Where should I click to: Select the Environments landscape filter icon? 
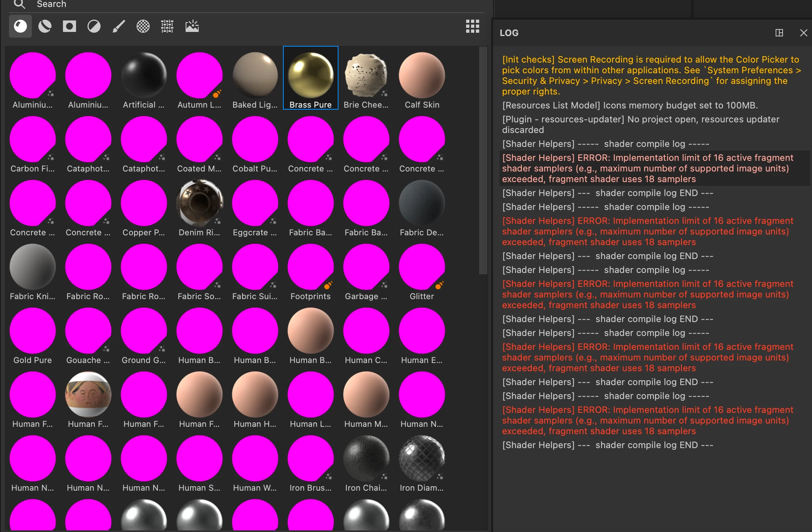[x=192, y=27]
